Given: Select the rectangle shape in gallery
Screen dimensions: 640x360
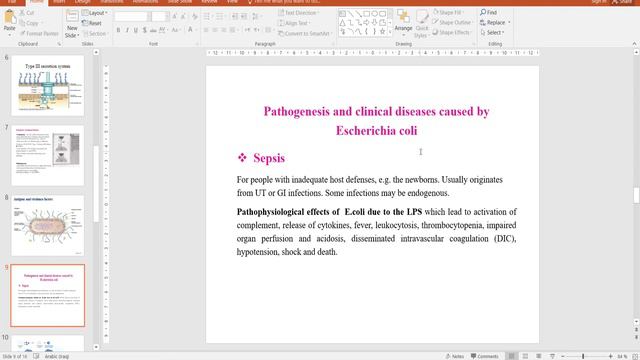Looking at the screenshot, I should pos(366,14).
